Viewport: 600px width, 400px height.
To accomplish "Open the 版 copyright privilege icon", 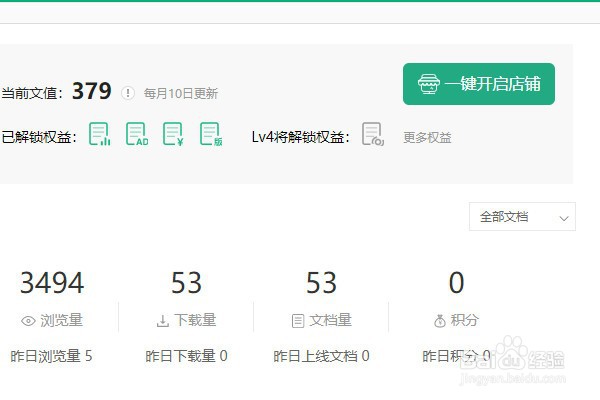I will coord(211,134).
